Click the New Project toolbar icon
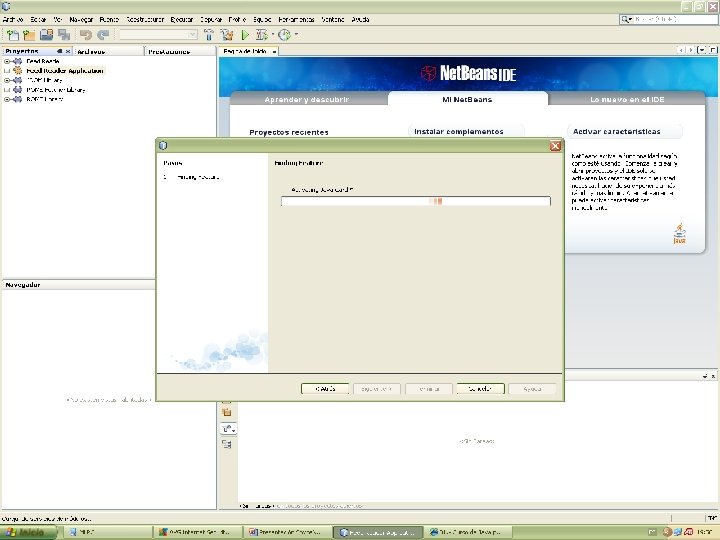Image resolution: width=720 pixels, height=540 pixels. coord(29,35)
